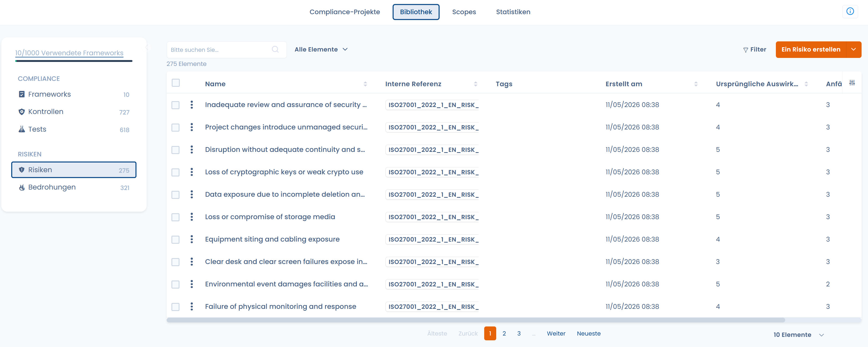Select checkbox for Failure of physical monitoring
This screenshot has height=347, width=868.
[175, 307]
